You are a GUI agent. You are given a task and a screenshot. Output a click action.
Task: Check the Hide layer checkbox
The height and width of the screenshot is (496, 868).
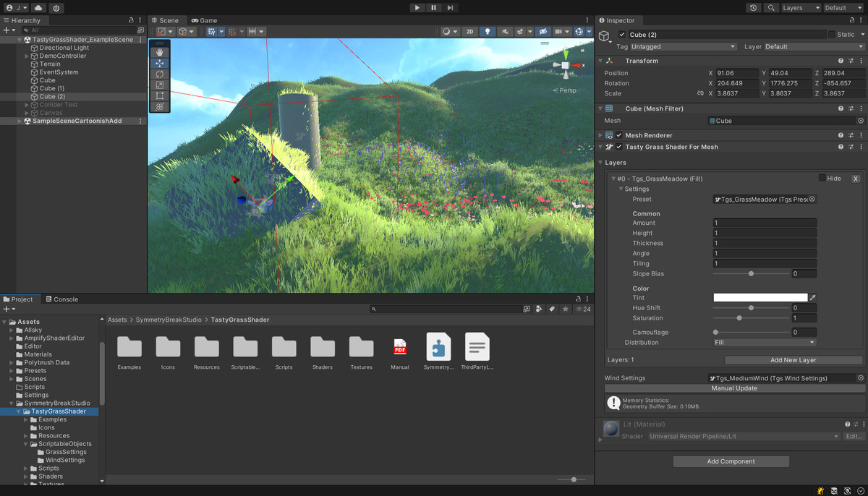click(x=822, y=178)
